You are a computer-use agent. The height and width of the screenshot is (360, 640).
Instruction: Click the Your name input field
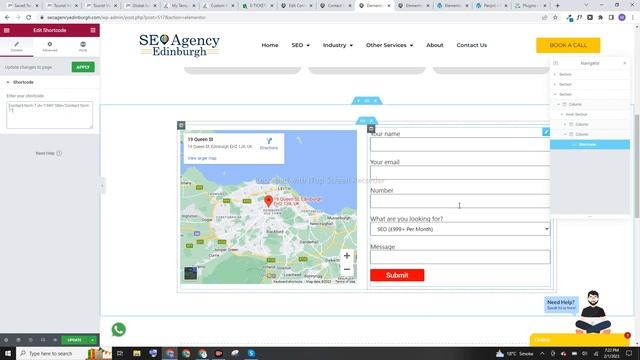coord(460,144)
